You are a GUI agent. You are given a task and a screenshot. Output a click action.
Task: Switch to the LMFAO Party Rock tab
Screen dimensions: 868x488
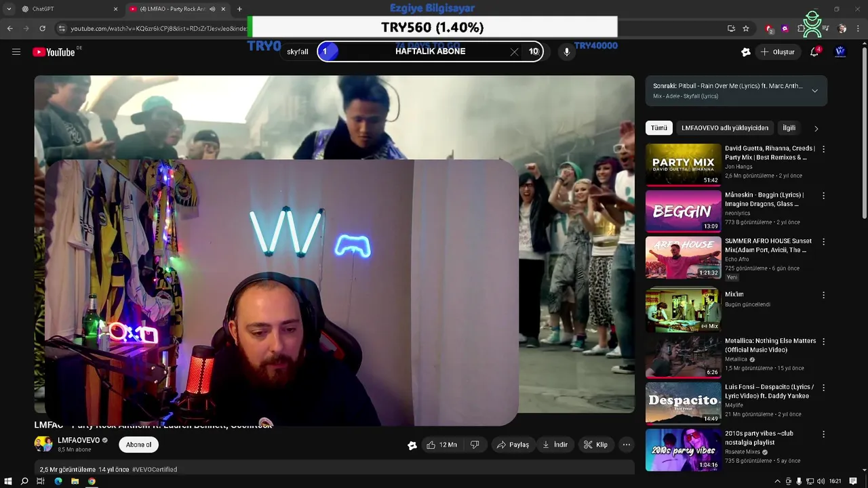[178, 9]
